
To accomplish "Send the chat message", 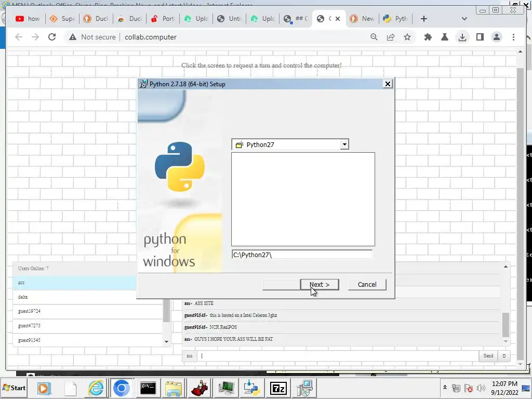I will tap(488, 355).
